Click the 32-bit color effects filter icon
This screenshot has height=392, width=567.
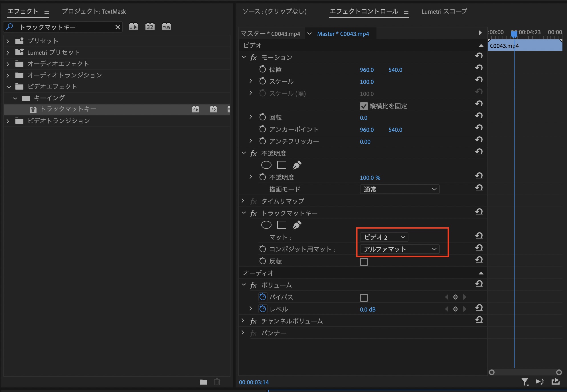tap(150, 27)
